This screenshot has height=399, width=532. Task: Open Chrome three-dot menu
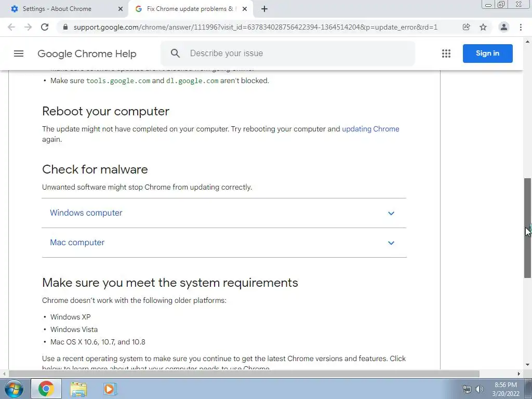click(521, 27)
